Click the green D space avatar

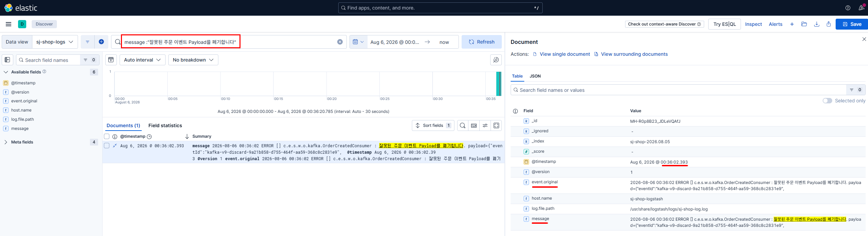22,24
